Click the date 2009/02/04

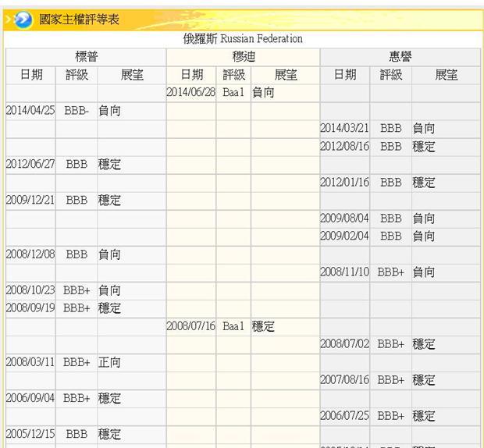click(344, 236)
